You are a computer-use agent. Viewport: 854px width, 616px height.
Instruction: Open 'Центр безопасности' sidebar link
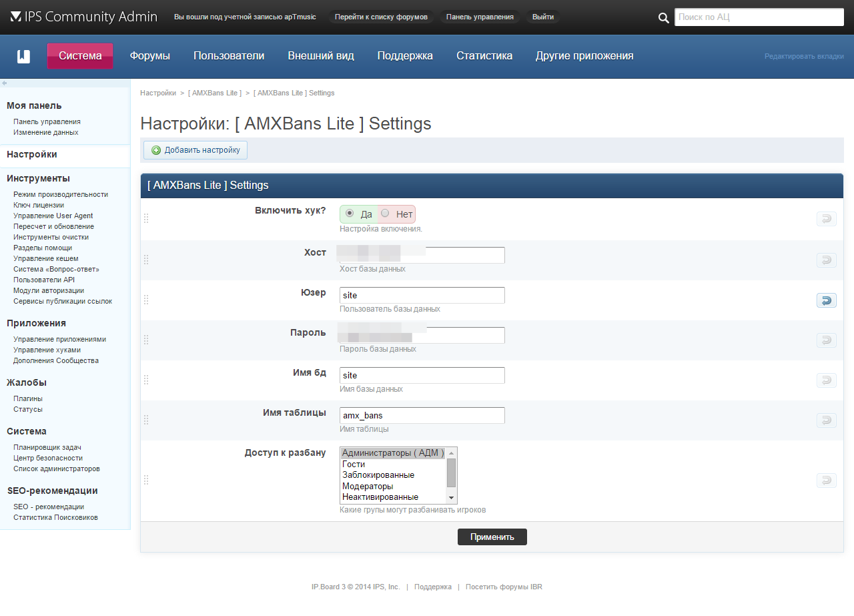pos(48,458)
